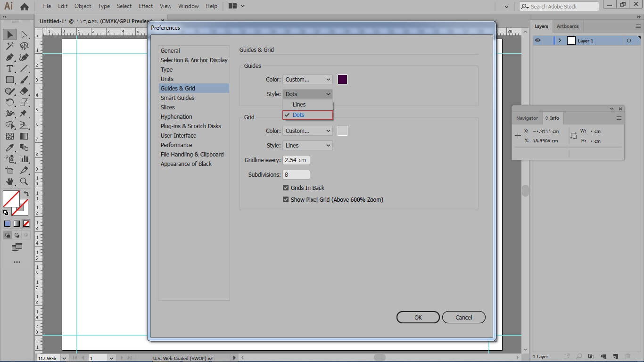This screenshot has width=644, height=362.
Task: Disable Show Pixel Grid checkbox
Action: 286,199
